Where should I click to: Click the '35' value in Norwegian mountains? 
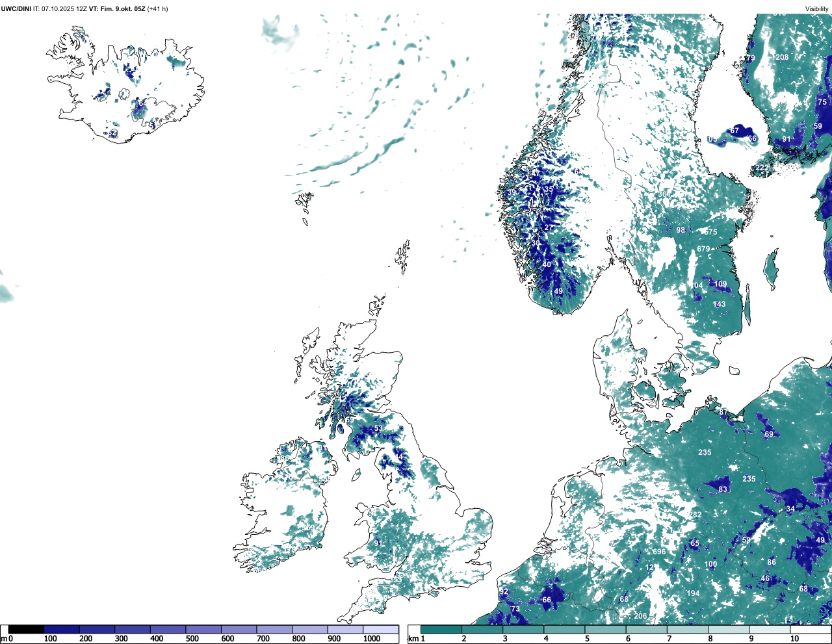pos(549,190)
